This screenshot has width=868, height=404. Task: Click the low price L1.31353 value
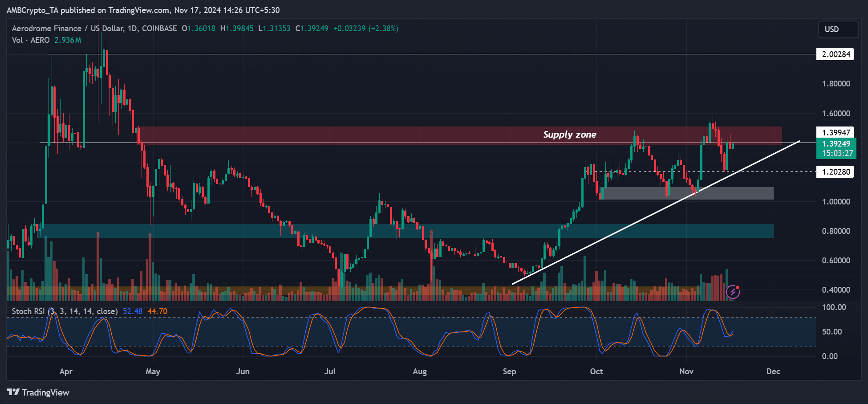pos(274,29)
